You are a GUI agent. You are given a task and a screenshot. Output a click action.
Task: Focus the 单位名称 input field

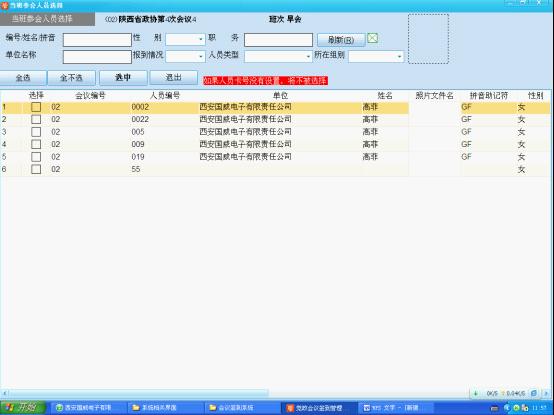(97, 57)
